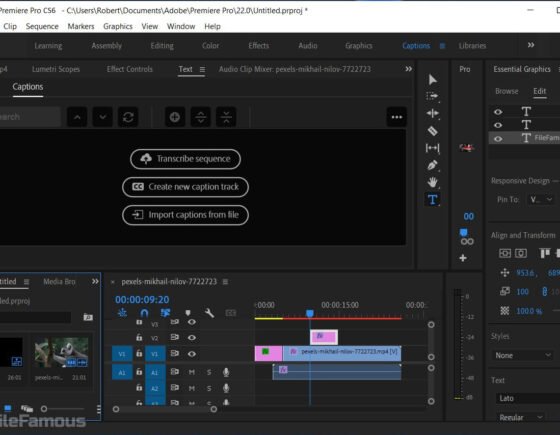Switch to the Captions tab in the Text panel
This screenshot has height=435, width=560.
tap(28, 87)
